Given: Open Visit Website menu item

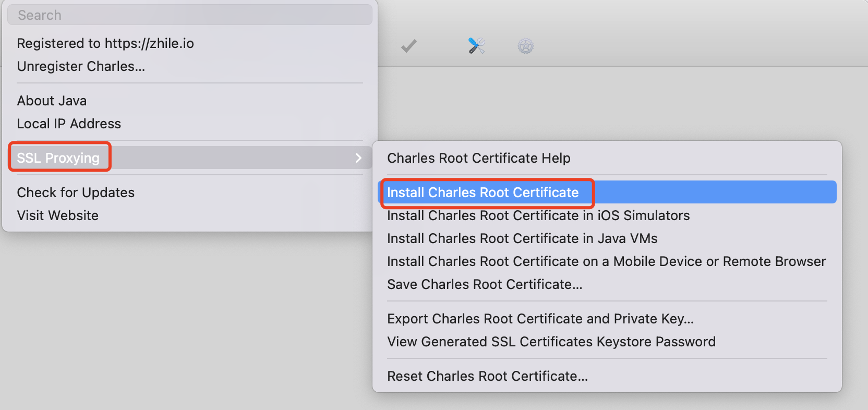Looking at the screenshot, I should (57, 215).
